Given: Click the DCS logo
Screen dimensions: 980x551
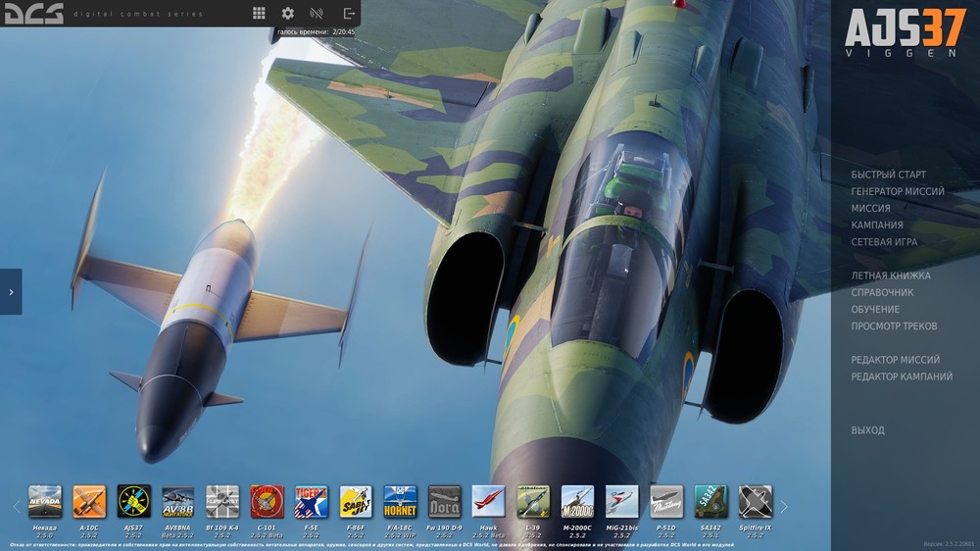Looking at the screenshot, I should 33,13.
